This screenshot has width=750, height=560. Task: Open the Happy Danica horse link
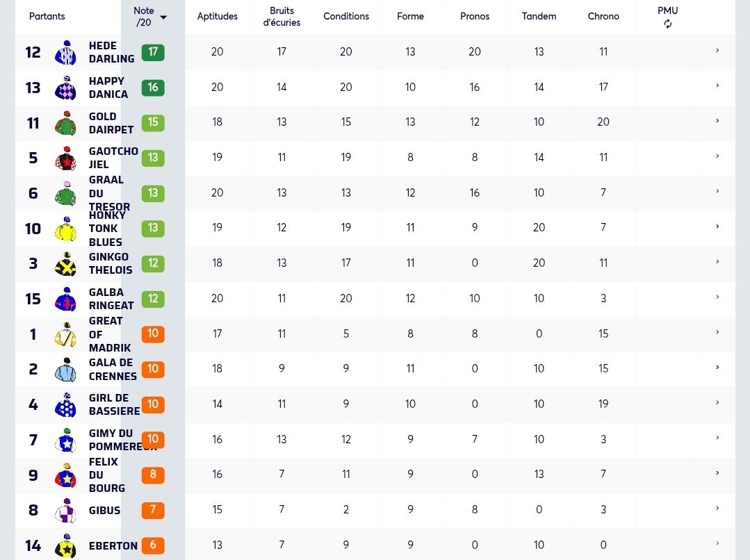point(108,88)
